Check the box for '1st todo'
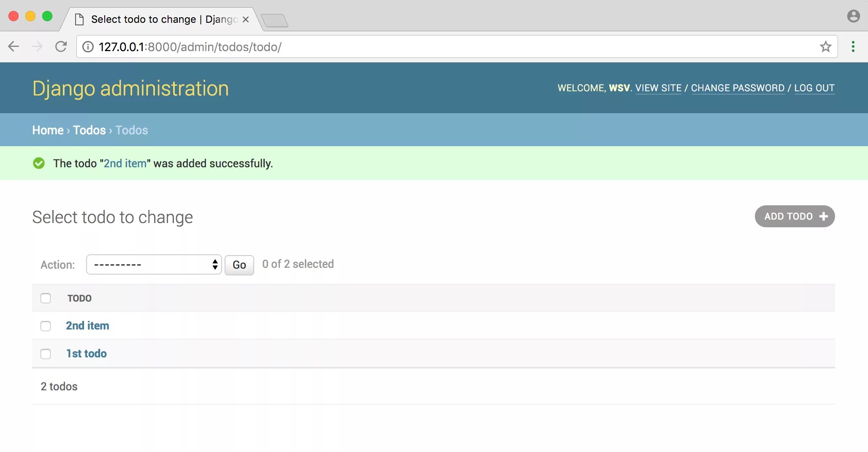 [46, 354]
